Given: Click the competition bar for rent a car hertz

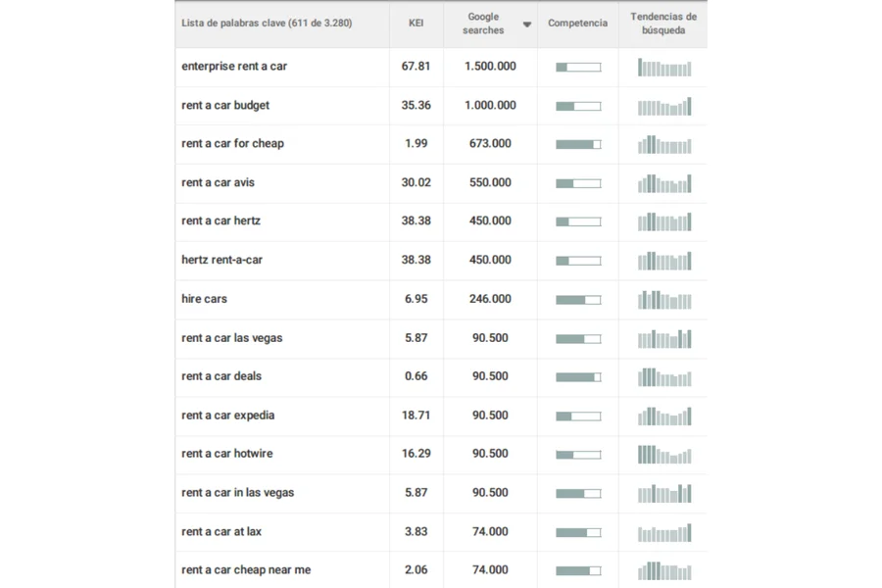Looking at the screenshot, I should (578, 221).
